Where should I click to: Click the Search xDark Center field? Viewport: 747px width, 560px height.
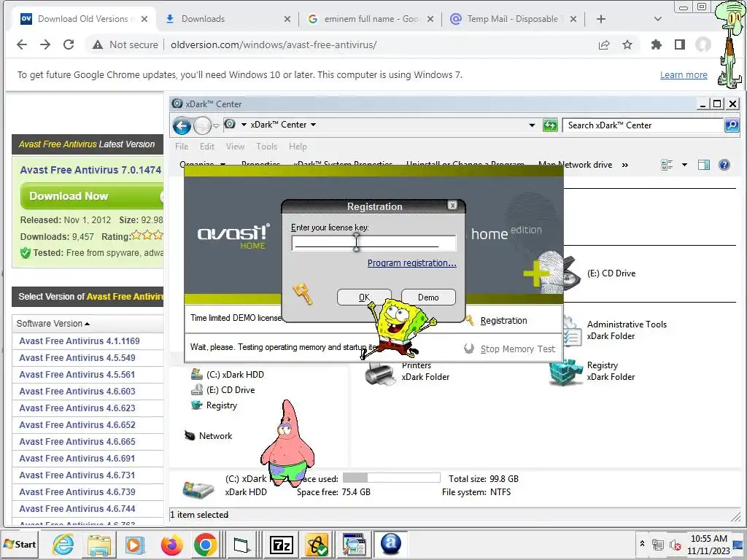tap(643, 125)
